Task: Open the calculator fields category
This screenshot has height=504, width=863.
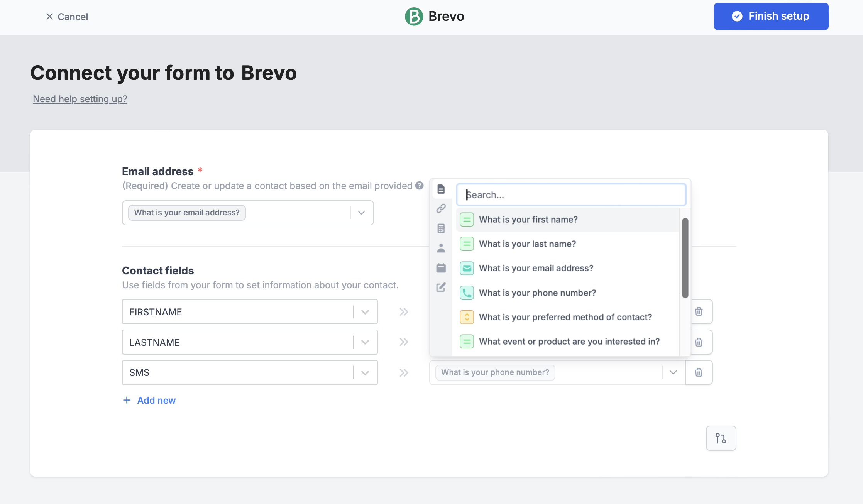Action: tap(441, 228)
